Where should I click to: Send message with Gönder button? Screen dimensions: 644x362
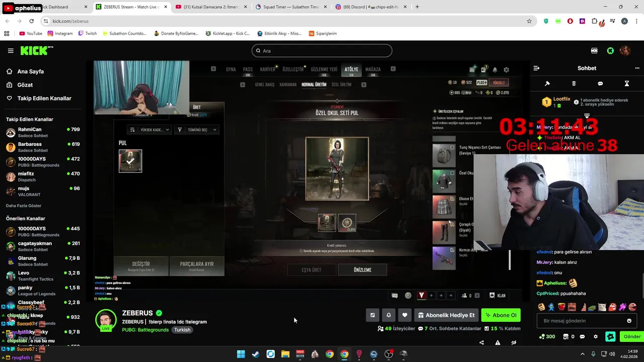pyautogui.click(x=632, y=337)
